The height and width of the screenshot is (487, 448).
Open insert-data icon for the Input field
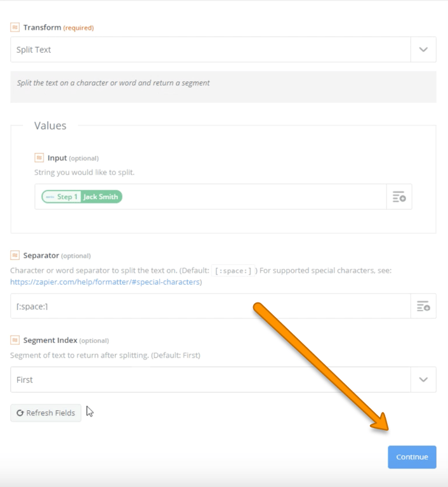(x=399, y=197)
